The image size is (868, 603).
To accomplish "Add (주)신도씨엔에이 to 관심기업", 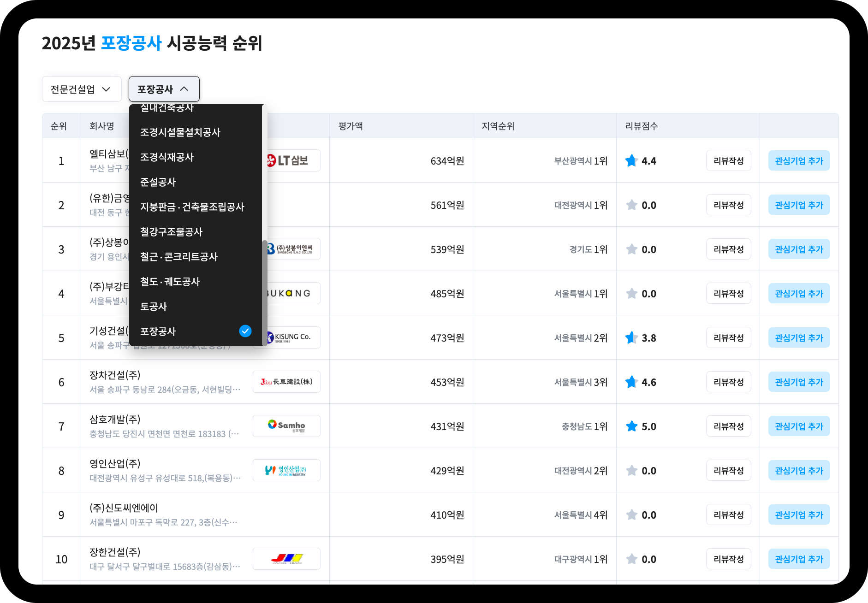I will tap(799, 514).
